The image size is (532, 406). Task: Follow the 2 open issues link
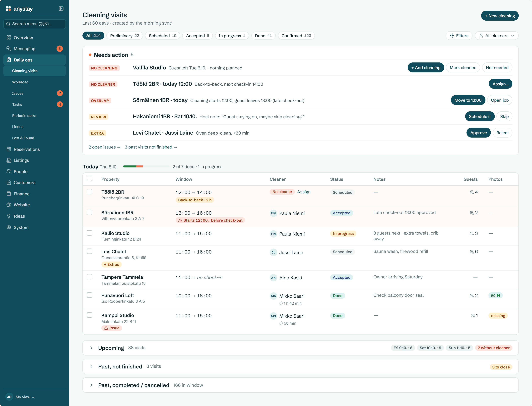[x=104, y=147]
